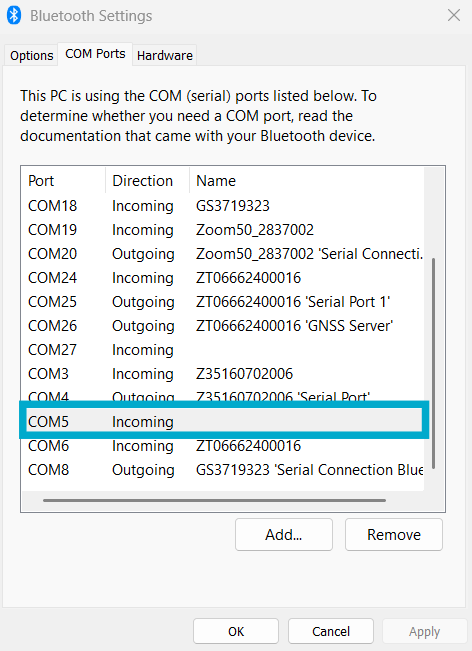Select the COM8 outgoing GS3719323 row
The height and width of the screenshot is (651, 472).
[x=223, y=470]
